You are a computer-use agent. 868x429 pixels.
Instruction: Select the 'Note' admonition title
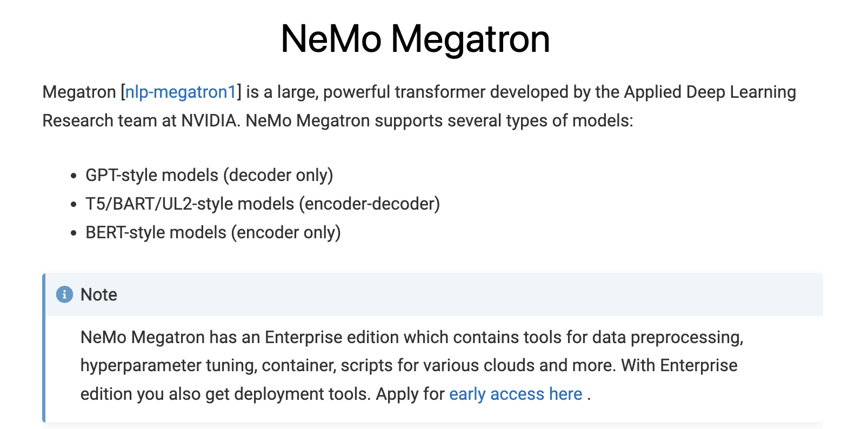(99, 294)
